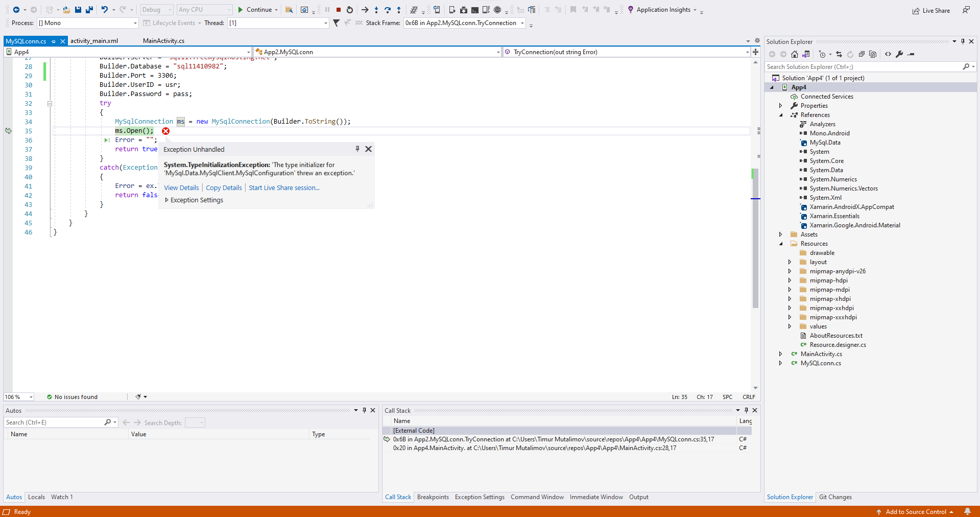The width and height of the screenshot is (980, 517).
Task: Click the notifications bell in the status bar
Action: click(967, 511)
